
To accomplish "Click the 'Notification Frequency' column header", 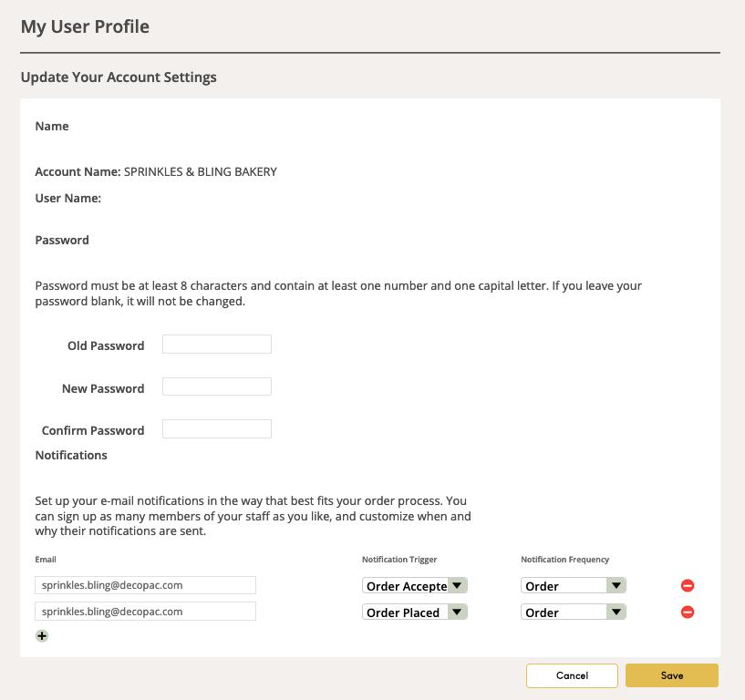I will click(x=565, y=560).
